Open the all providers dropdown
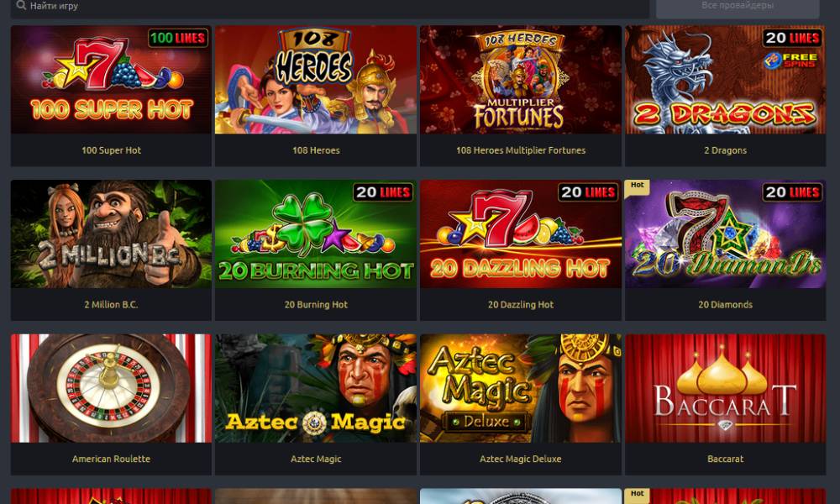Viewport: 840px width, 504px height. [738, 7]
